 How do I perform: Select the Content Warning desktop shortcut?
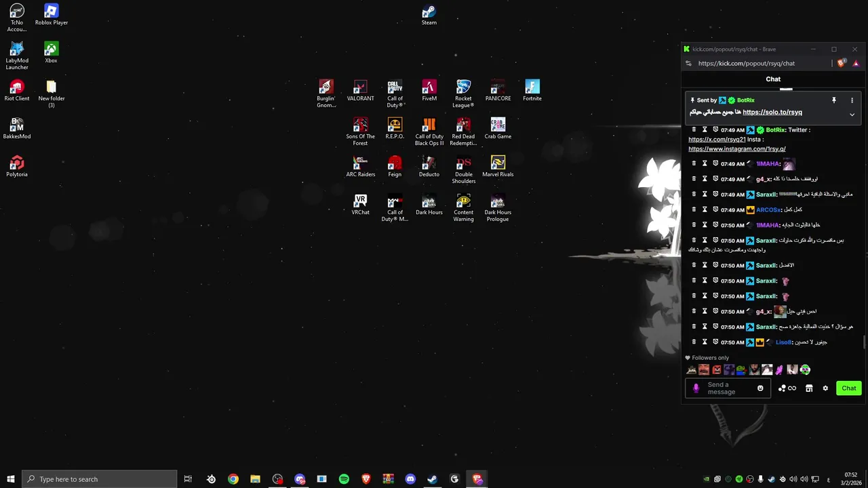[x=464, y=208]
